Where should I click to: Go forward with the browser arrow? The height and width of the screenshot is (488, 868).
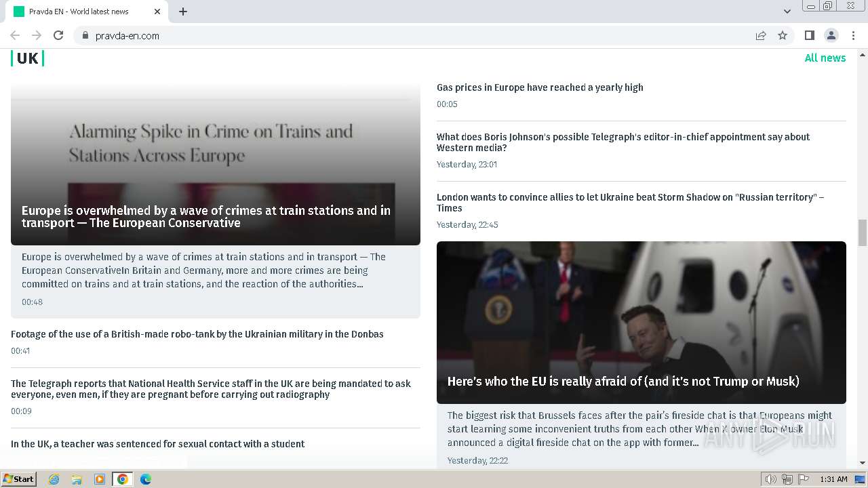[37, 35]
